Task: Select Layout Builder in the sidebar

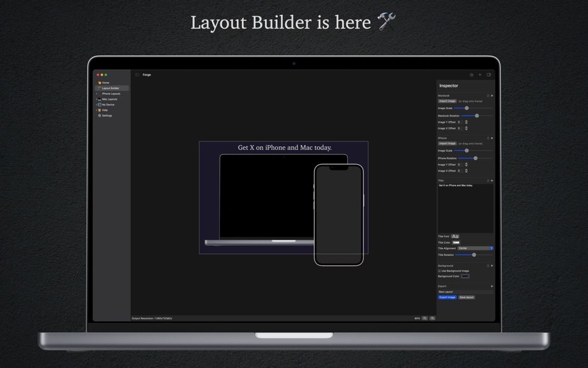Action: 111,87
